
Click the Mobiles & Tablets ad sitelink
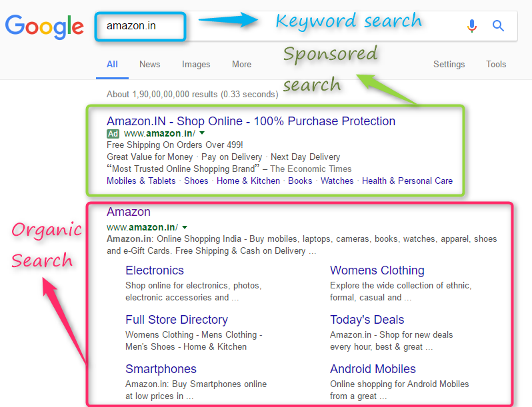141,181
